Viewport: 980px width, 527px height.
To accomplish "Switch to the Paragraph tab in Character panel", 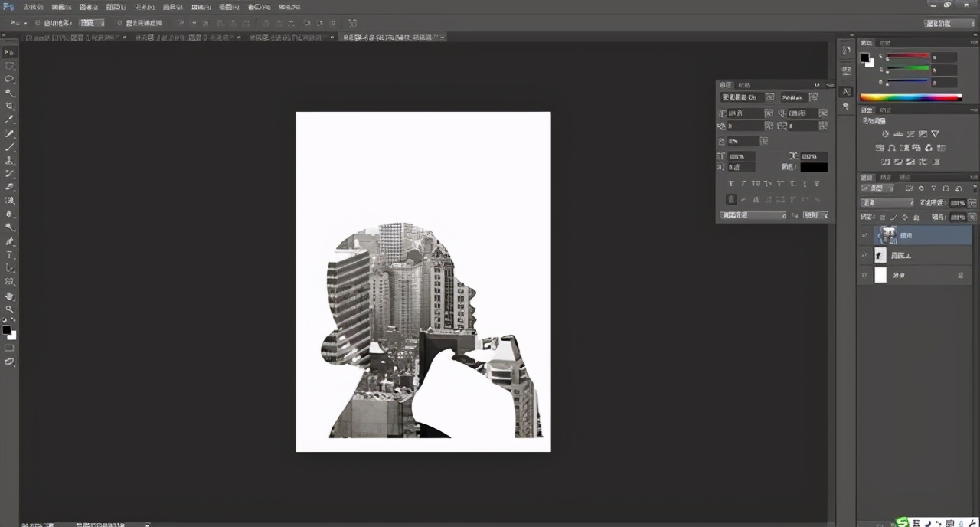I will pyautogui.click(x=744, y=85).
